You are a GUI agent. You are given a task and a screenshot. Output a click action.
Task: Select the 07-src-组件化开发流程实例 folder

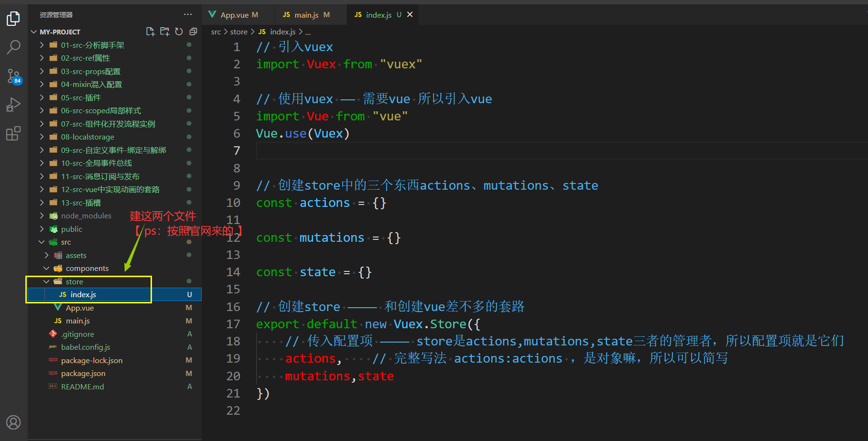(x=115, y=124)
